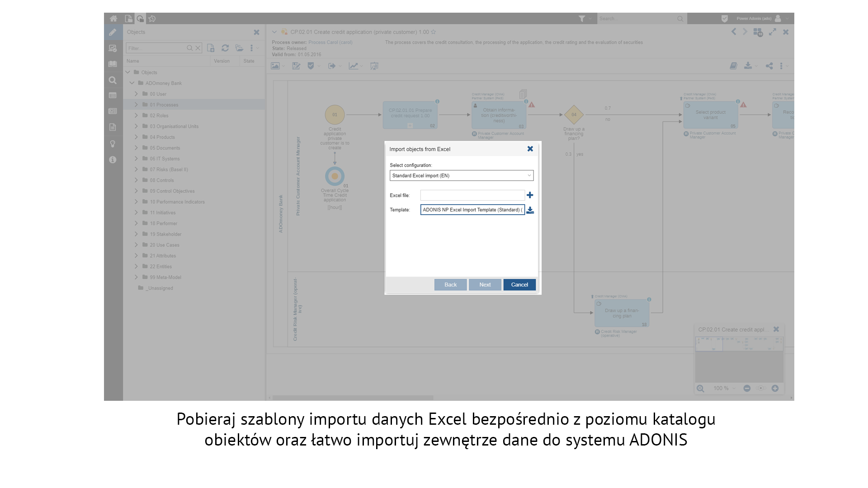Download the Excel import template icon
868x488 pixels.
click(530, 210)
